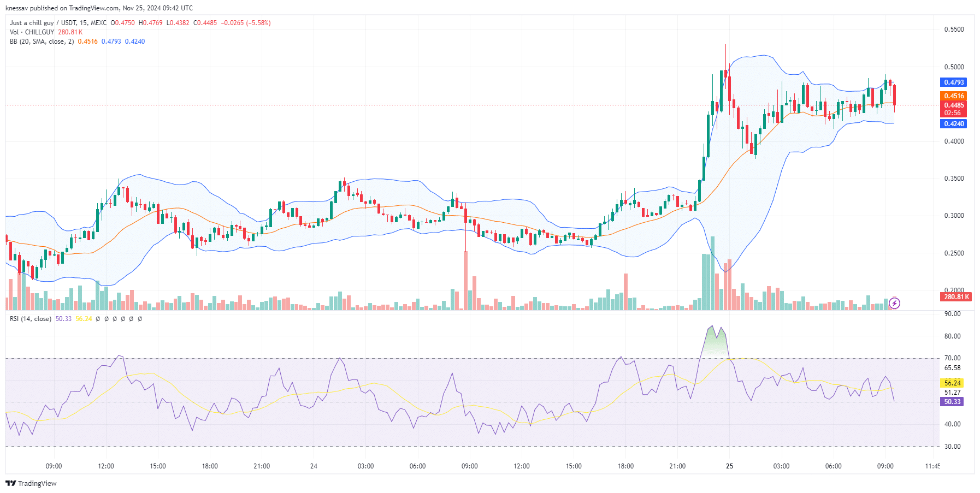
Task: Click the 11:45 time label at axis end
Action: [932, 466]
